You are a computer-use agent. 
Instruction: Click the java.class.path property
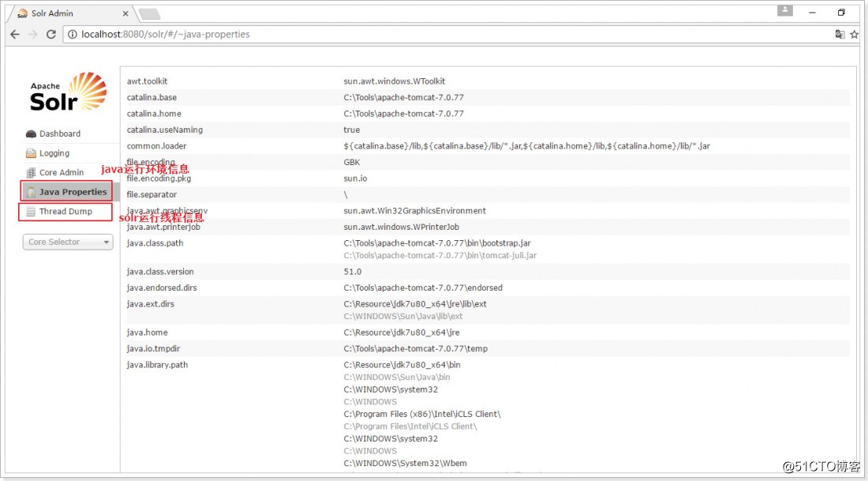(155, 242)
